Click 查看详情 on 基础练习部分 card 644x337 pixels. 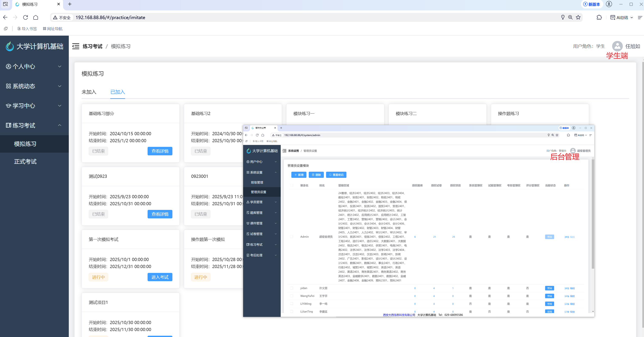click(160, 151)
